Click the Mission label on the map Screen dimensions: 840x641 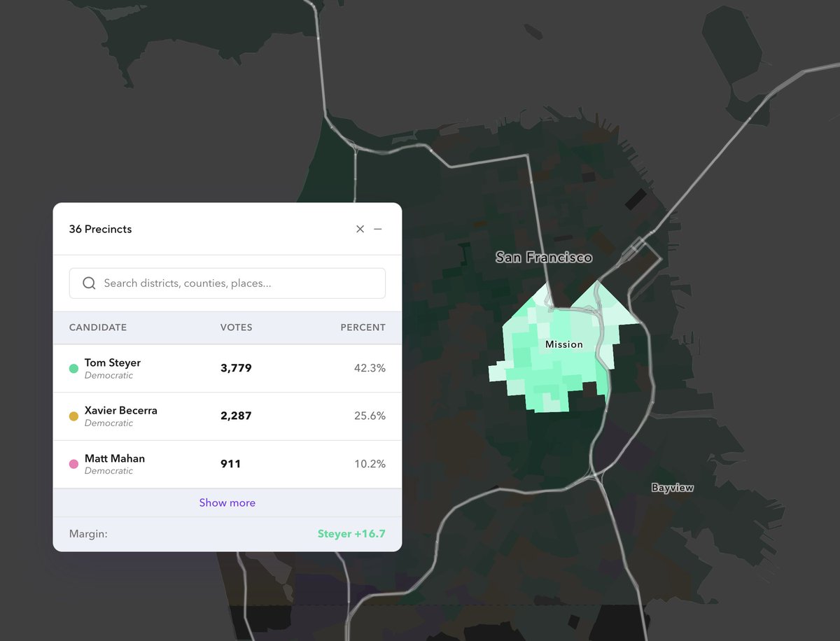(564, 344)
